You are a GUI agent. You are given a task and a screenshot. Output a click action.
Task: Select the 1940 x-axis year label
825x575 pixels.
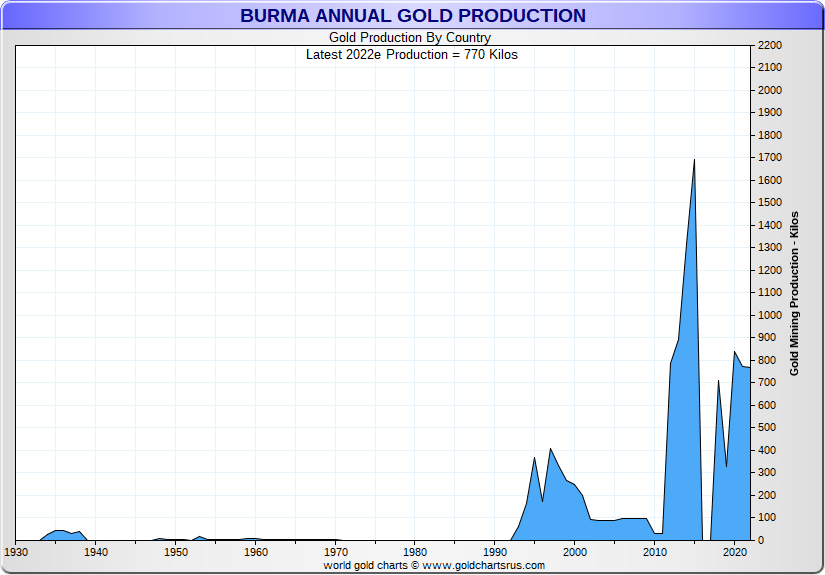click(x=96, y=552)
